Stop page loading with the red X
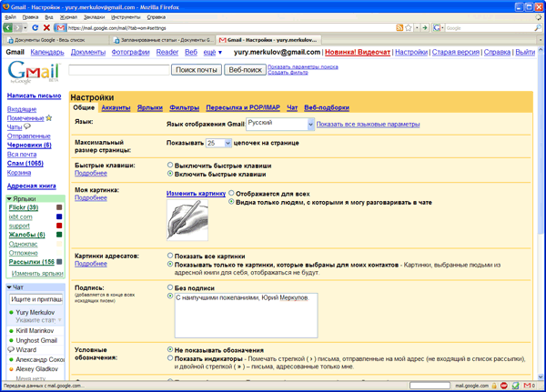This screenshot has height=392, width=546. (x=46, y=27)
